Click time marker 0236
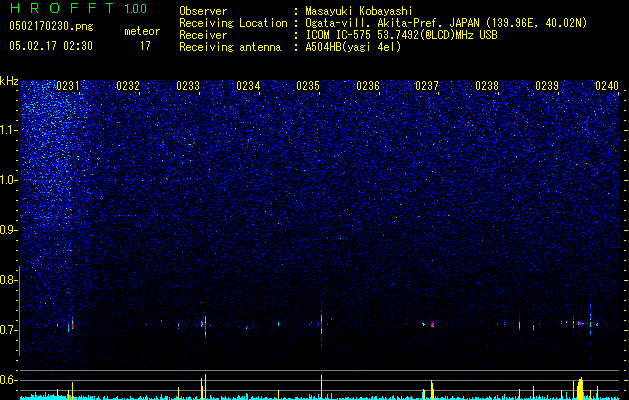Image resolution: width=629 pixels, height=400 pixels. click(x=368, y=86)
